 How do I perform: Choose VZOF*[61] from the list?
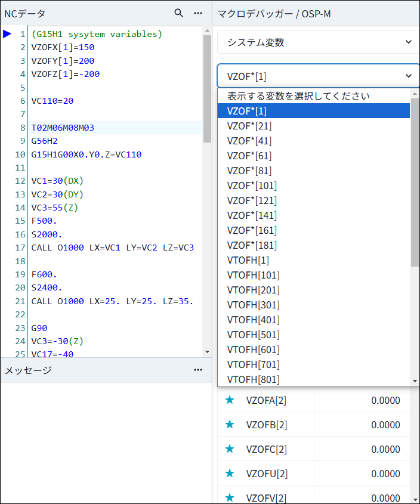coord(314,156)
